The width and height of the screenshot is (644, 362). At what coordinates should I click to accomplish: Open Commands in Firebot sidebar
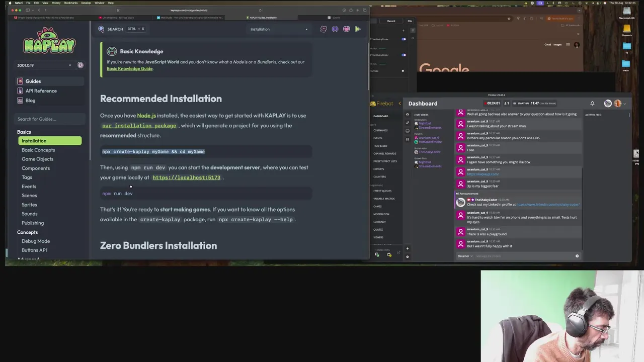click(x=380, y=130)
